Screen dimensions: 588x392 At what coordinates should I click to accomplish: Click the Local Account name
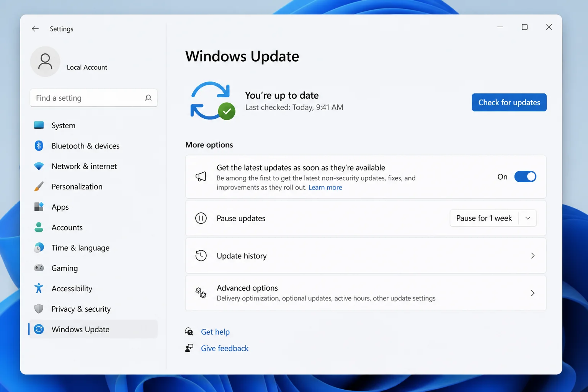87,67
